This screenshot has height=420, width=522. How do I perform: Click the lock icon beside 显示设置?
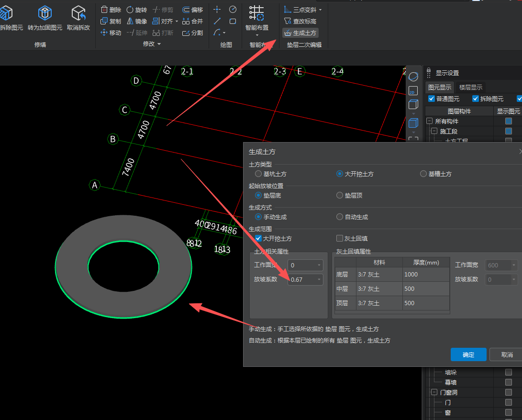click(429, 70)
